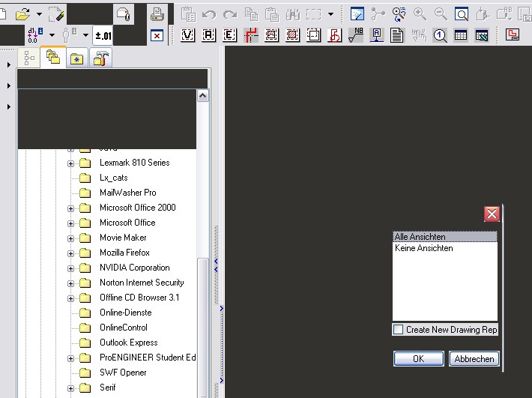Click the Redo arrow

[x=230, y=14]
